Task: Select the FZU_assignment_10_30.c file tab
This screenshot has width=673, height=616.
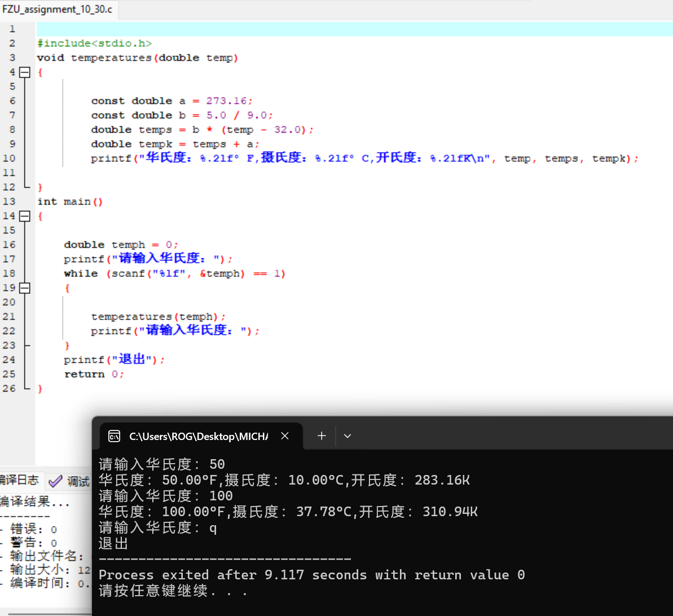Action: [58, 10]
